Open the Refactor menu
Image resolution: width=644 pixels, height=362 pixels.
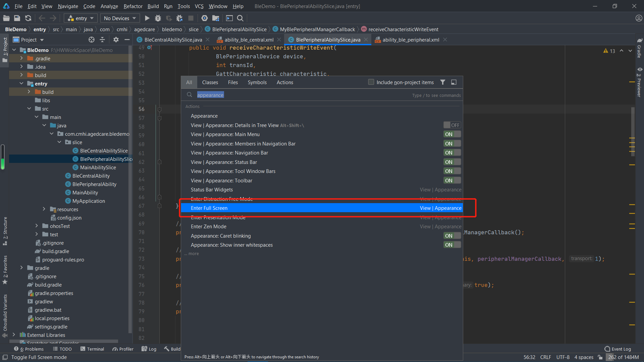[x=133, y=6]
